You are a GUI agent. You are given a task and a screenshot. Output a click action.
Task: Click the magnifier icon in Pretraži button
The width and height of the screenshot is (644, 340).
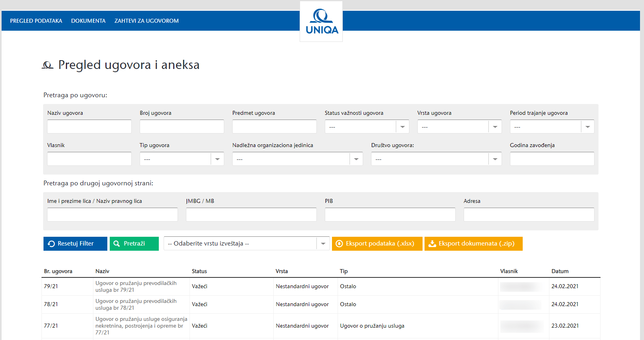click(x=117, y=244)
